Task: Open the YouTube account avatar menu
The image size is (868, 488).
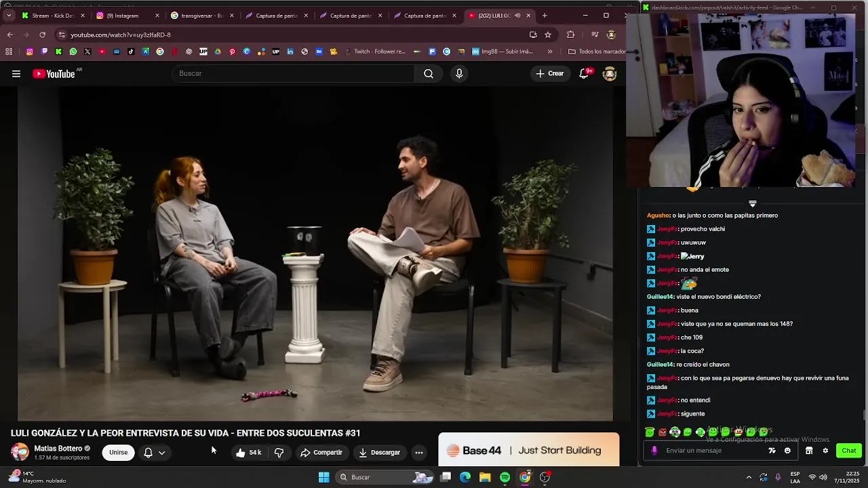Action: (610, 73)
